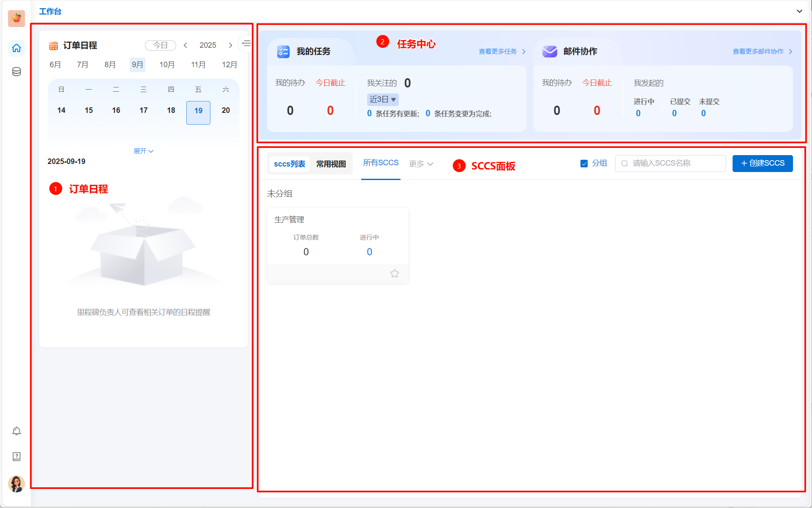Screen dimensions: 812x508
Task: Go to previous year arrow
Action: click(185, 45)
